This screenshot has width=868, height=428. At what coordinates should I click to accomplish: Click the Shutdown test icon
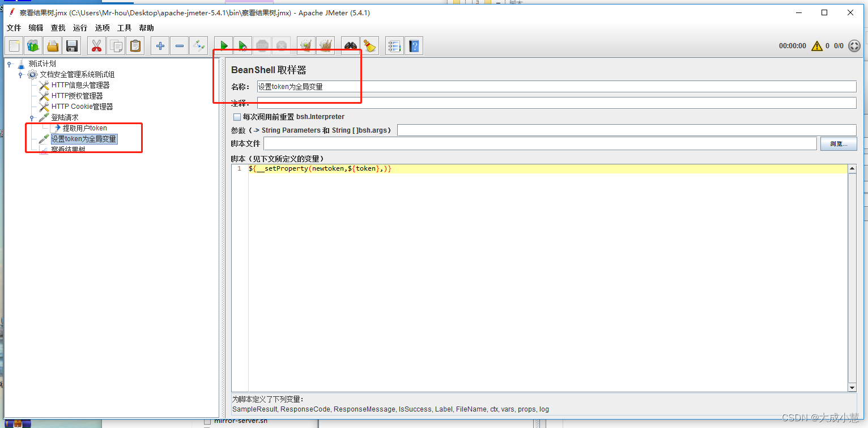pos(282,46)
